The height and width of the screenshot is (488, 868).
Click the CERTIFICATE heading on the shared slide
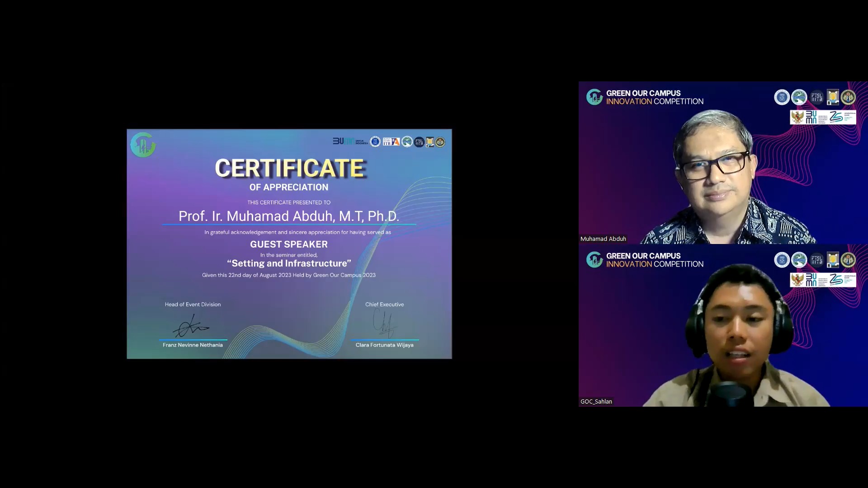click(x=289, y=168)
